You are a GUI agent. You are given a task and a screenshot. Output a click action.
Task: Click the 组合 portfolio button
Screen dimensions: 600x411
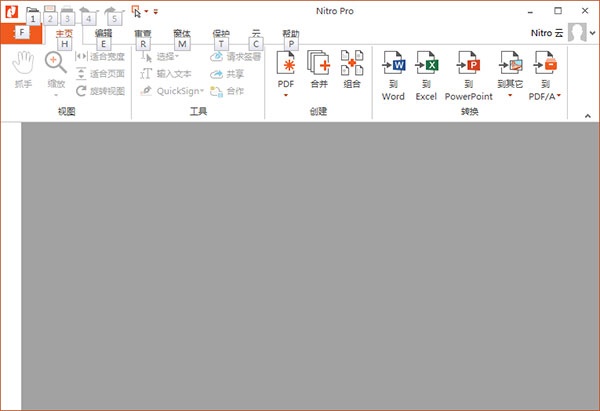[x=352, y=70]
